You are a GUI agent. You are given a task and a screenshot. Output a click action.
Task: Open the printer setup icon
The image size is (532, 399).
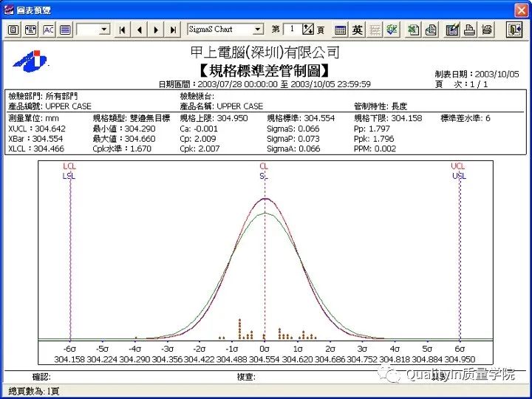[486, 30]
